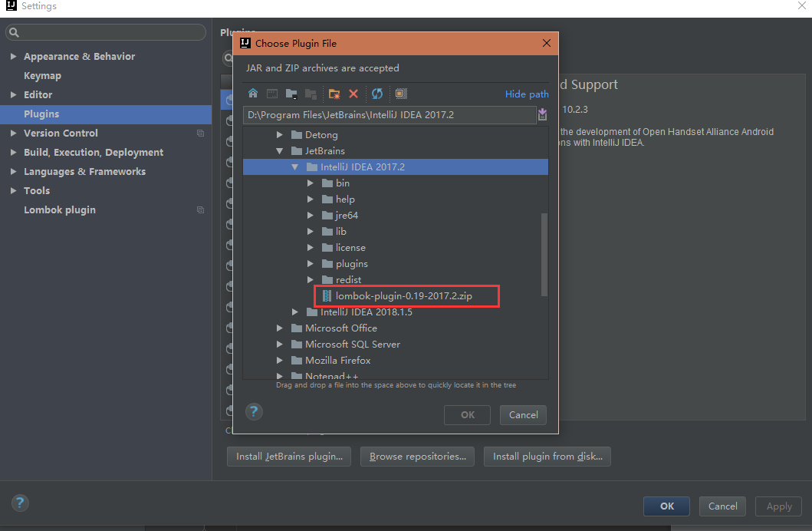Image resolution: width=812 pixels, height=531 pixels.
Task: Select lombok-plugin-0.19-2017.2.zip file
Action: pyautogui.click(x=403, y=295)
